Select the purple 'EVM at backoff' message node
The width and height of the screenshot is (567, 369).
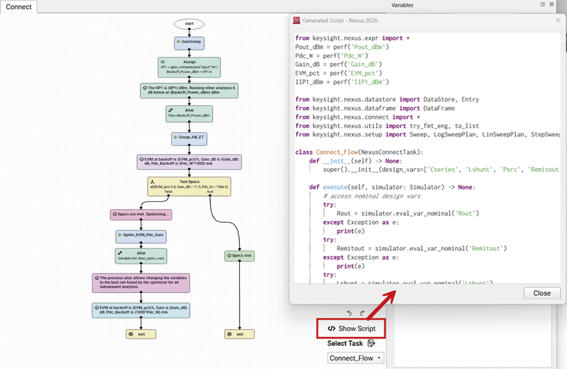point(189,162)
